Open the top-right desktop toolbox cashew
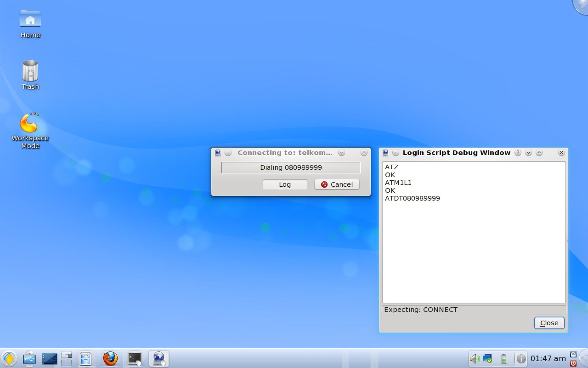Viewport: 588px width, 368px height. tap(582, 6)
